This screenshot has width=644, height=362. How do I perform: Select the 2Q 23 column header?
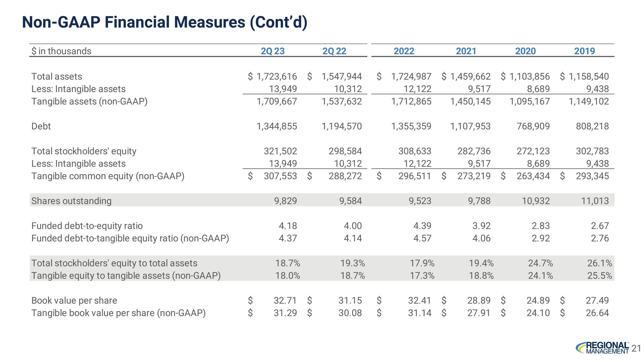pos(272,51)
